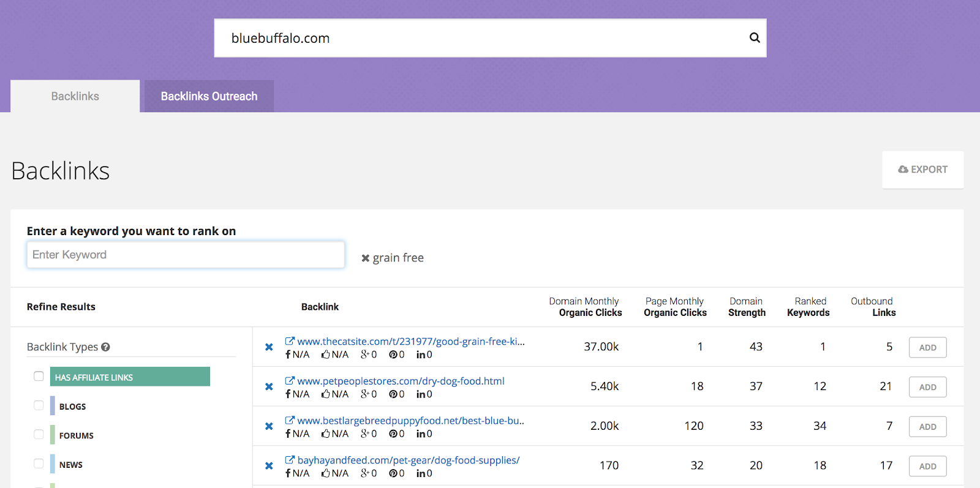Image resolution: width=980 pixels, height=488 pixels.
Task: Click Pinterest icon in thecatsite.com row
Action: click(393, 355)
